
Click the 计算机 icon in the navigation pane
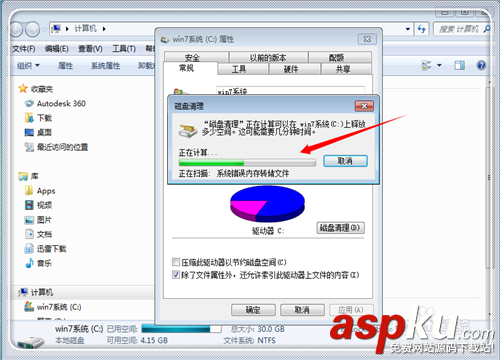pyautogui.click(x=23, y=292)
